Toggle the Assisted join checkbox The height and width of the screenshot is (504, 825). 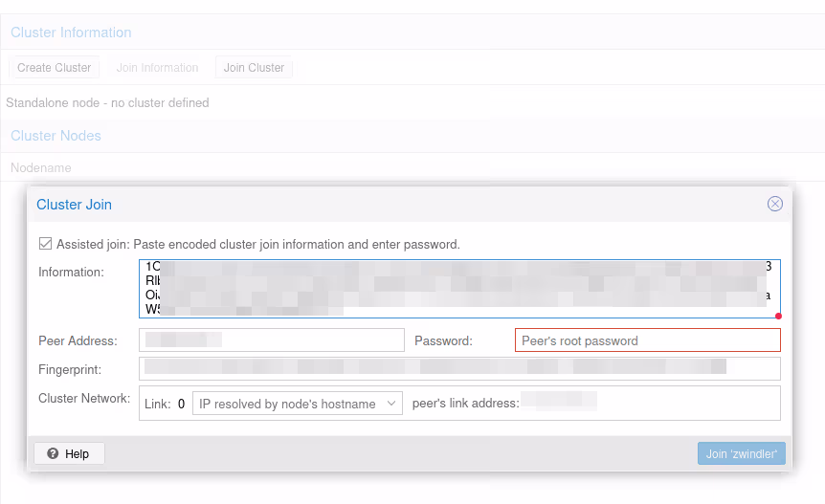point(45,244)
